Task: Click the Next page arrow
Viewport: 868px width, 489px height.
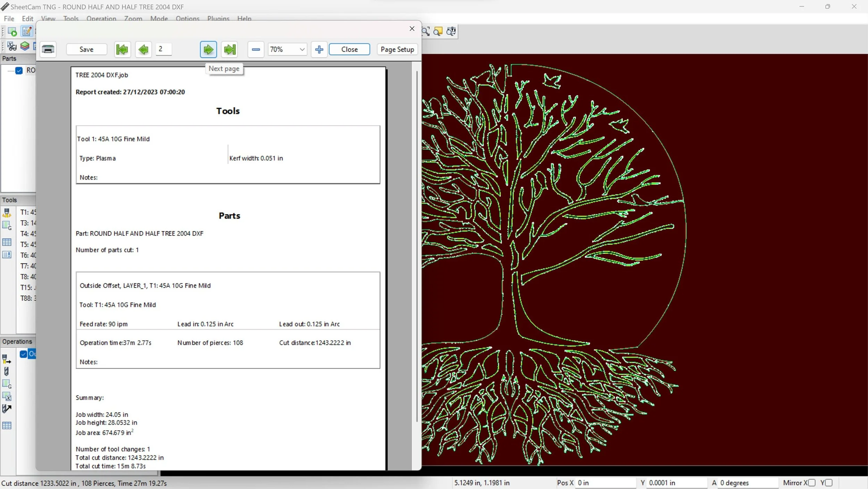Action: click(208, 49)
